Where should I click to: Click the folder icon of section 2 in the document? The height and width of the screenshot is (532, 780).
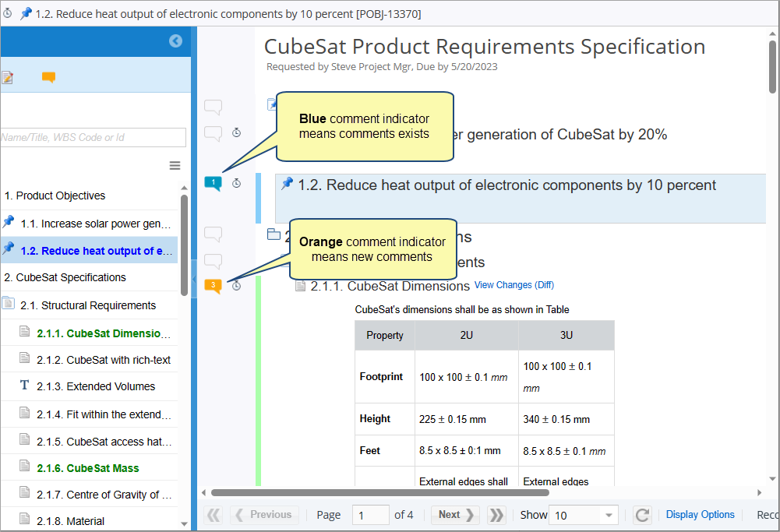pos(274,234)
